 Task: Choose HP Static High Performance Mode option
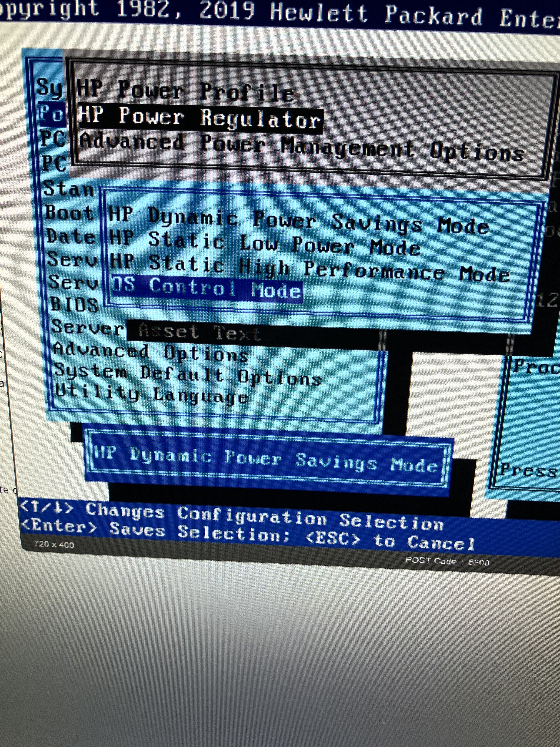coord(310,269)
